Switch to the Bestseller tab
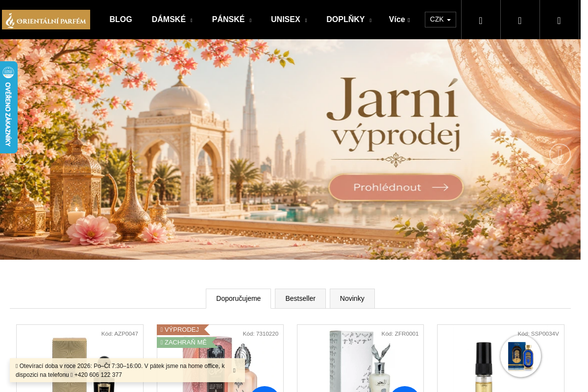Screen dimensions: 588x392 tap(300, 298)
